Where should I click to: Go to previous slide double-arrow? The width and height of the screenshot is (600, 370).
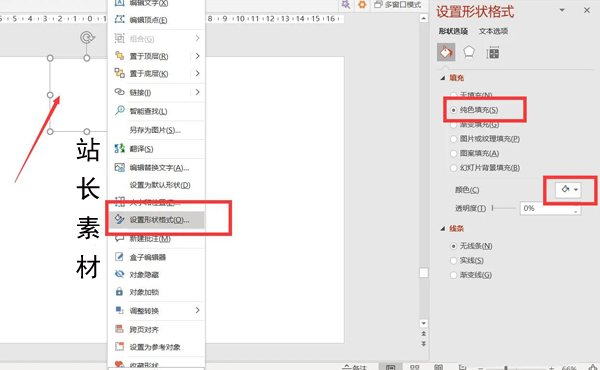(423, 334)
